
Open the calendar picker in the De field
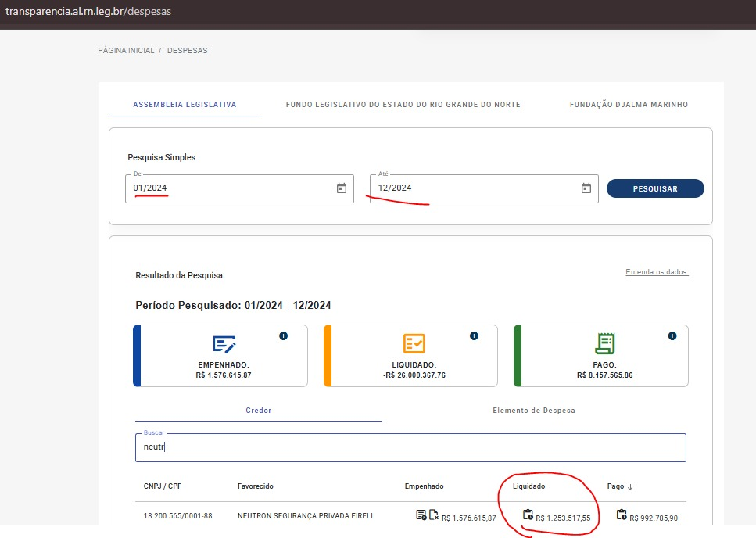click(x=342, y=188)
